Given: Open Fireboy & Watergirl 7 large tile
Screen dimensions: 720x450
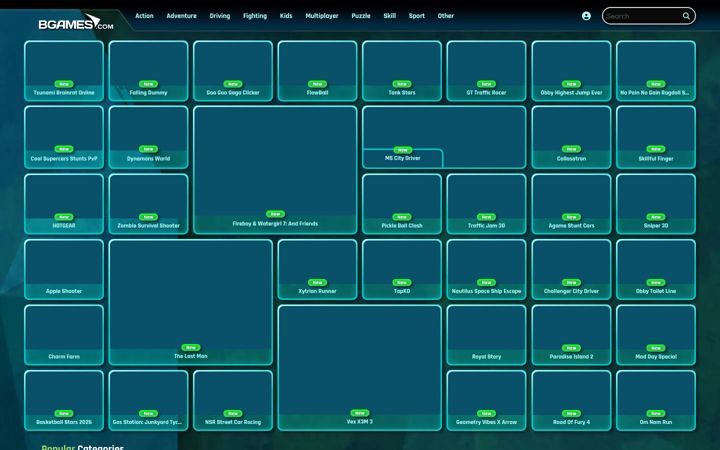Looking at the screenshot, I should (275, 170).
